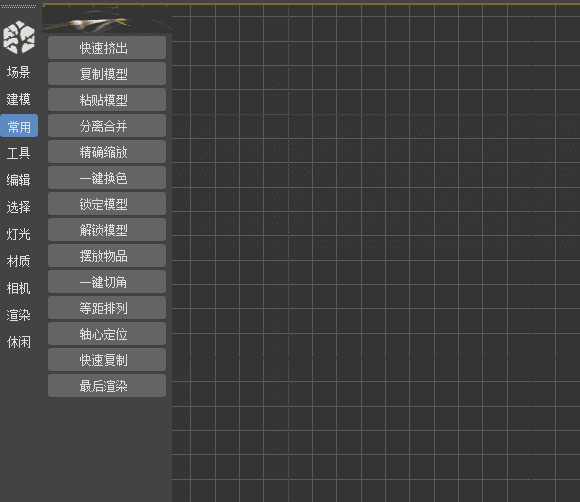Launch the 等距排列 tool

pos(107,308)
